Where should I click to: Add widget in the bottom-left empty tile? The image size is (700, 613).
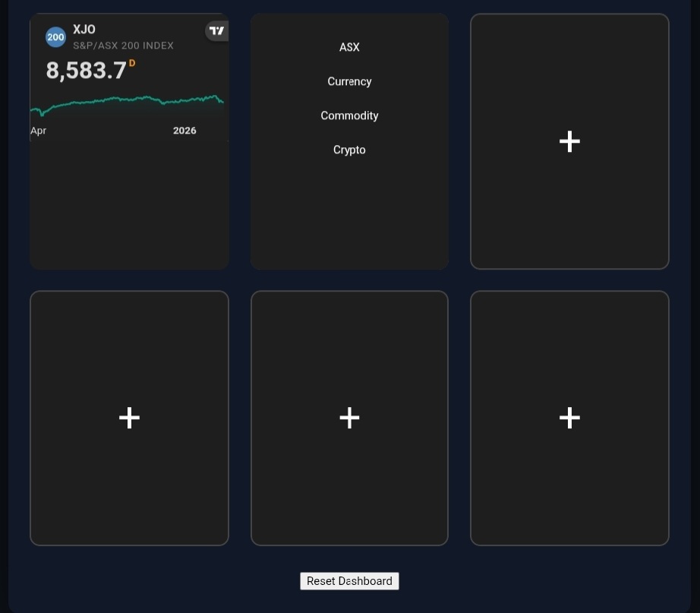pyautogui.click(x=129, y=418)
